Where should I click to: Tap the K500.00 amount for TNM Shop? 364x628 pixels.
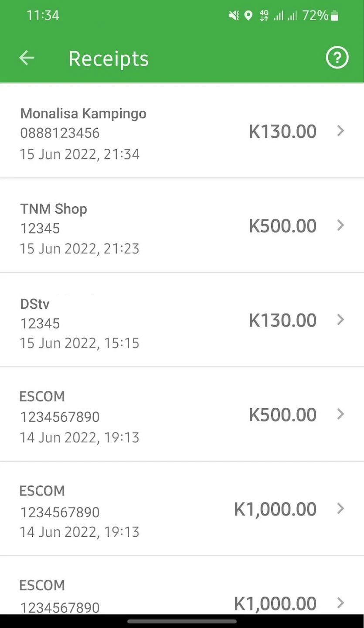(x=282, y=226)
